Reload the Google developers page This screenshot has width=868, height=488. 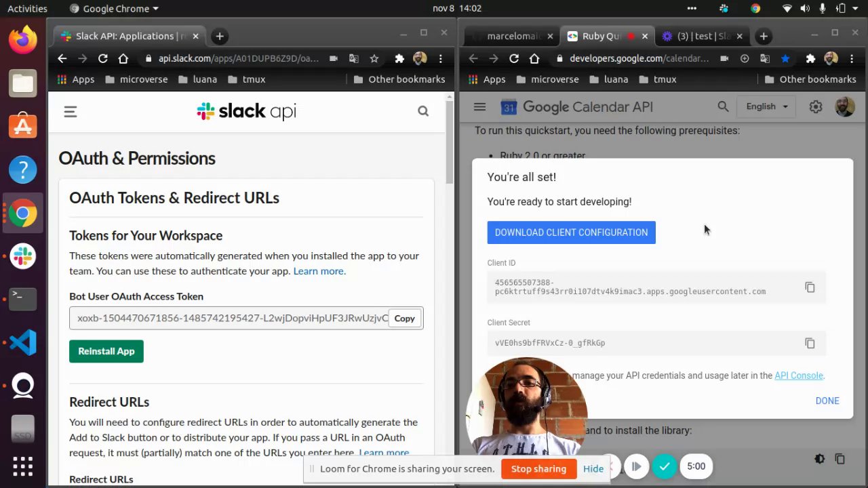point(514,58)
